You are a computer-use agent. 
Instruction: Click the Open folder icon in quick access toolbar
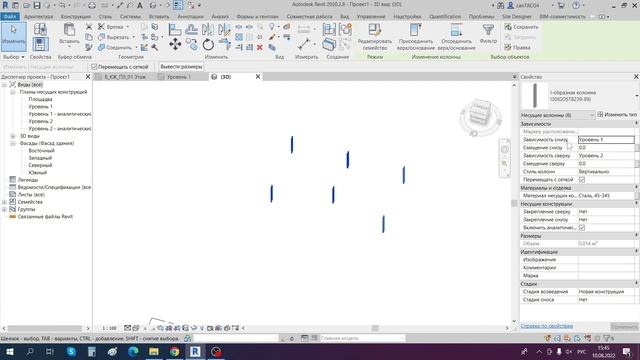coord(26,5)
